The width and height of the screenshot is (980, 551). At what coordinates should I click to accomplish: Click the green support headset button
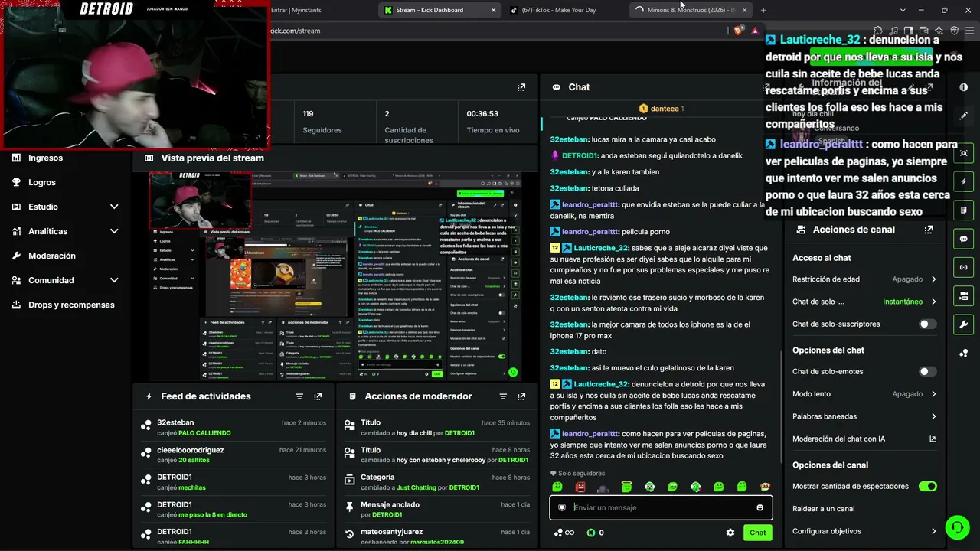point(957,527)
